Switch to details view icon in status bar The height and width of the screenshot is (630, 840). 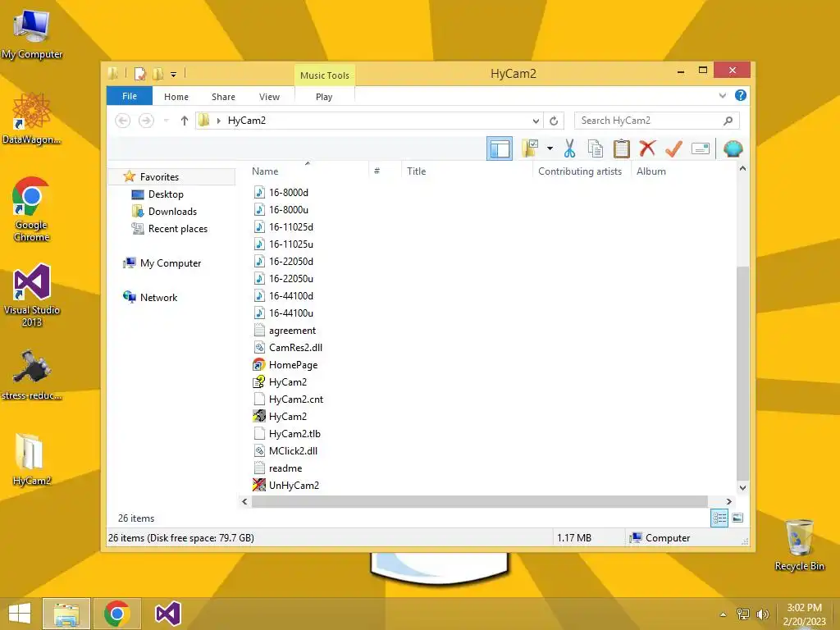pyautogui.click(x=719, y=518)
